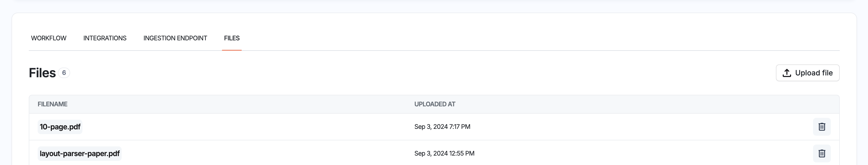Click the orange underline beneath FILES tab
This screenshot has width=868, height=165.
pyautogui.click(x=232, y=50)
